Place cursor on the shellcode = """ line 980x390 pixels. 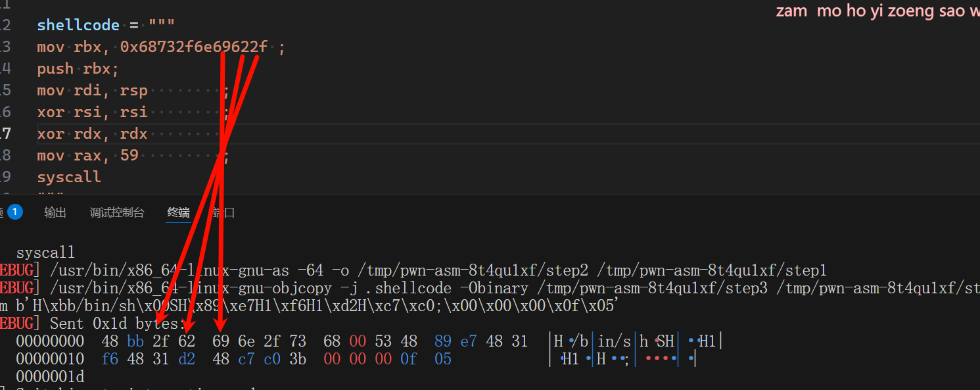tap(106, 25)
